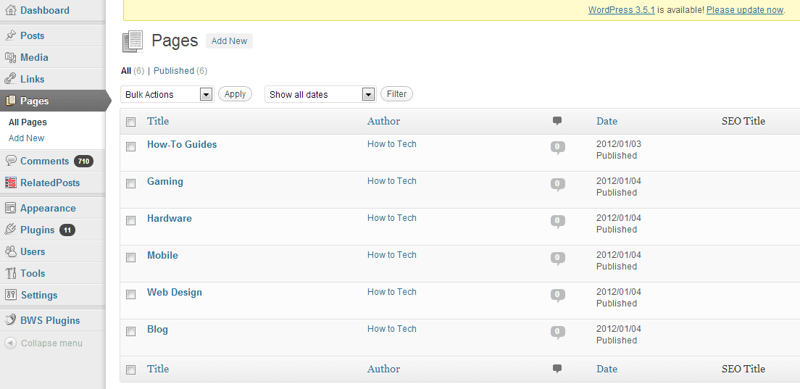The height and width of the screenshot is (389, 800).
Task: Check the Web Design row checkbox
Action: pos(131,295)
